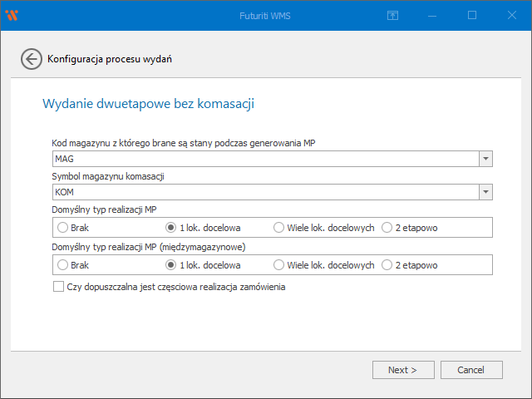Select Brak for default MP type
532x399 pixels.
pyautogui.click(x=62, y=227)
